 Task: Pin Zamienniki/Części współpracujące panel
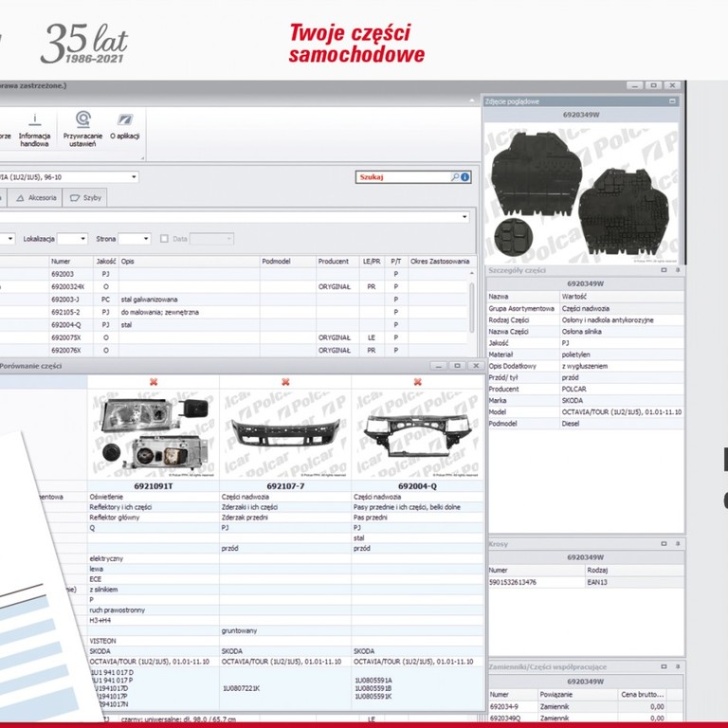point(678,666)
